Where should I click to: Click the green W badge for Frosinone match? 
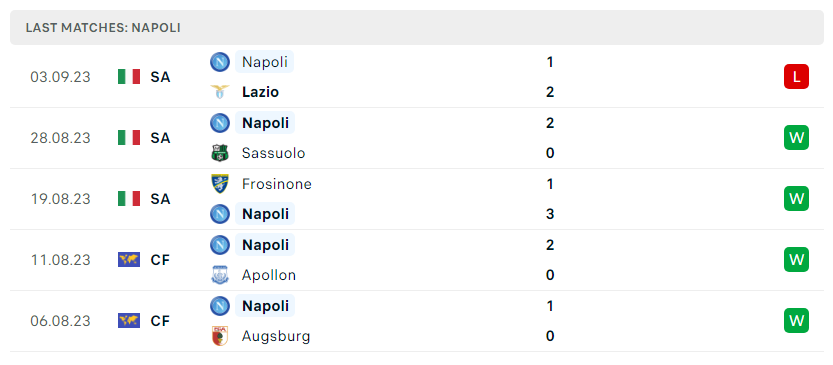(x=796, y=199)
